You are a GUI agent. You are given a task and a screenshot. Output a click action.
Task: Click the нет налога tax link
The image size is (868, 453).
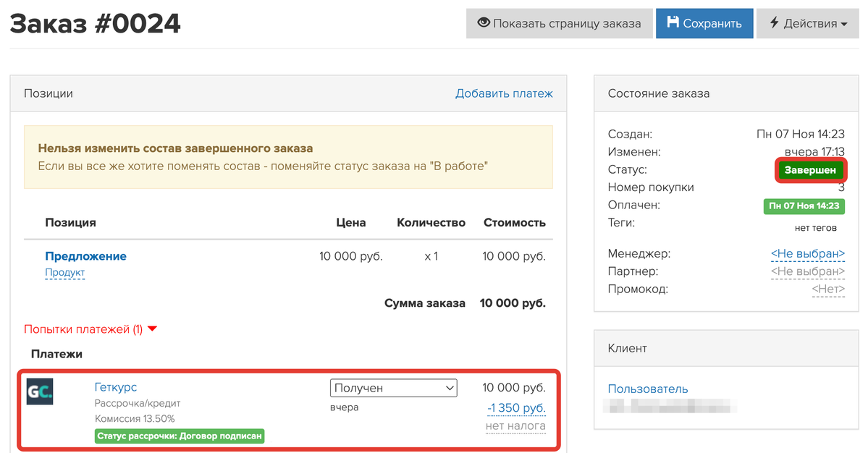tap(515, 426)
